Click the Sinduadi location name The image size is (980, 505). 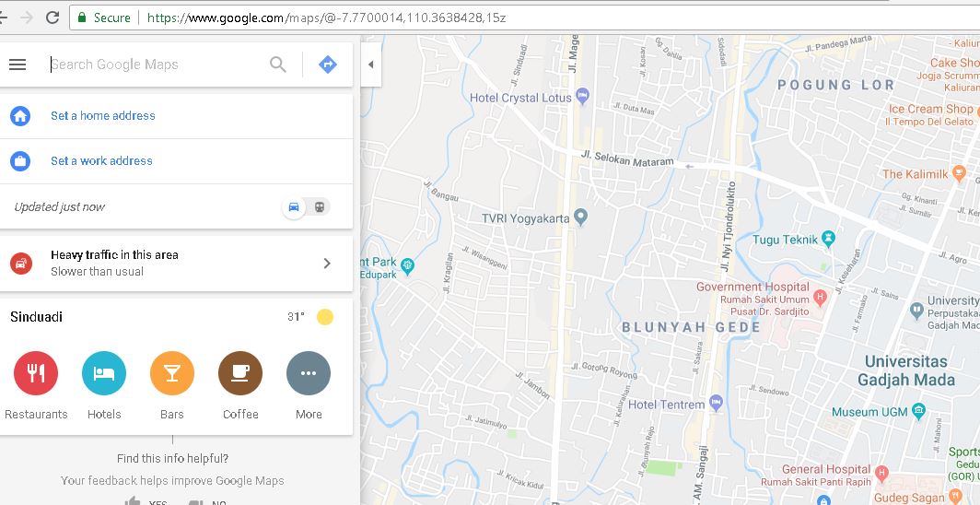point(36,317)
